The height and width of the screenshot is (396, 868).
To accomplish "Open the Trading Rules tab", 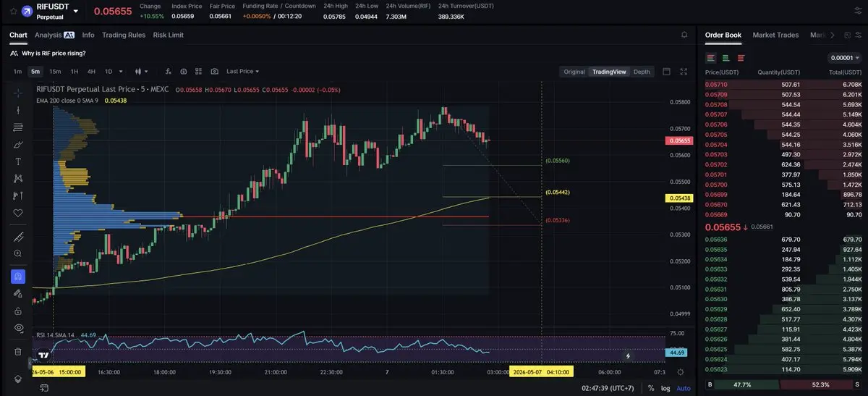I will click(x=124, y=35).
